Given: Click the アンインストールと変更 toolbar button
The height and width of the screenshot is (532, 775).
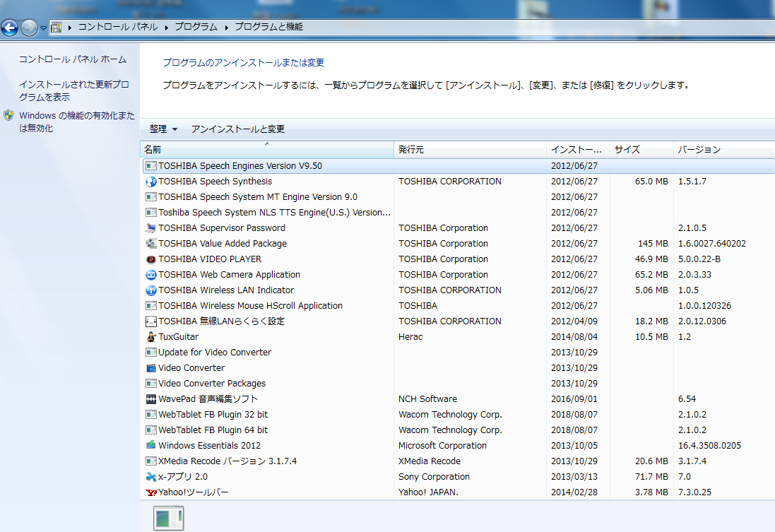Looking at the screenshot, I should [237, 129].
